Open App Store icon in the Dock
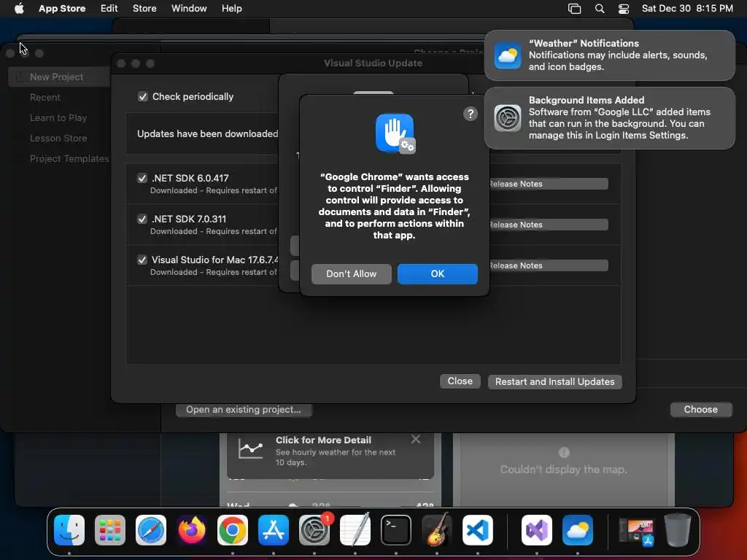Image resolution: width=747 pixels, height=560 pixels. click(x=274, y=530)
